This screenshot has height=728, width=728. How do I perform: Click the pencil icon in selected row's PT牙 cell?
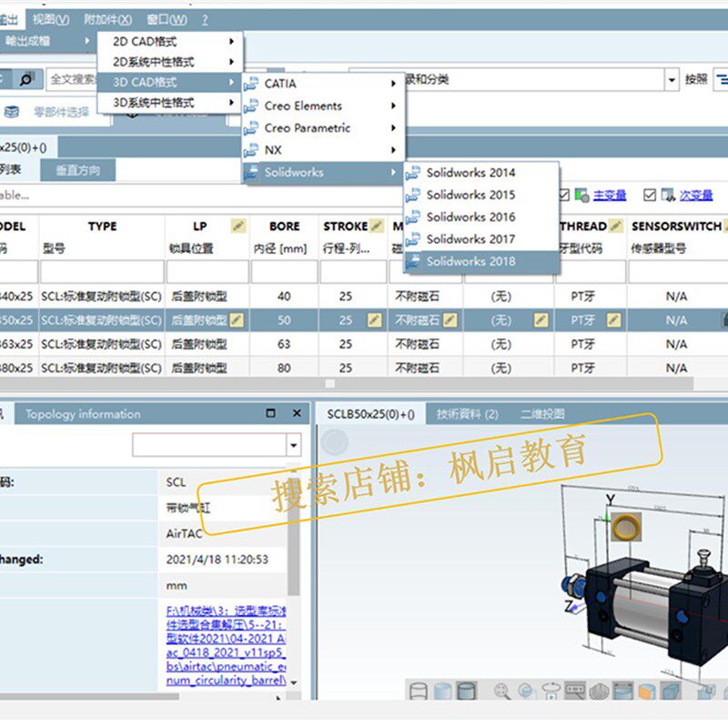pos(613,320)
